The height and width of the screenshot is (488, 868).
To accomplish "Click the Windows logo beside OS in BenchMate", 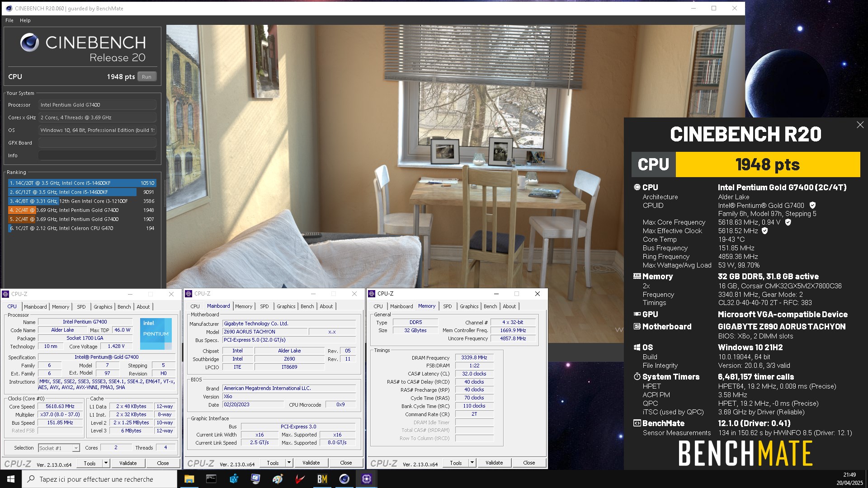I will [x=637, y=347].
